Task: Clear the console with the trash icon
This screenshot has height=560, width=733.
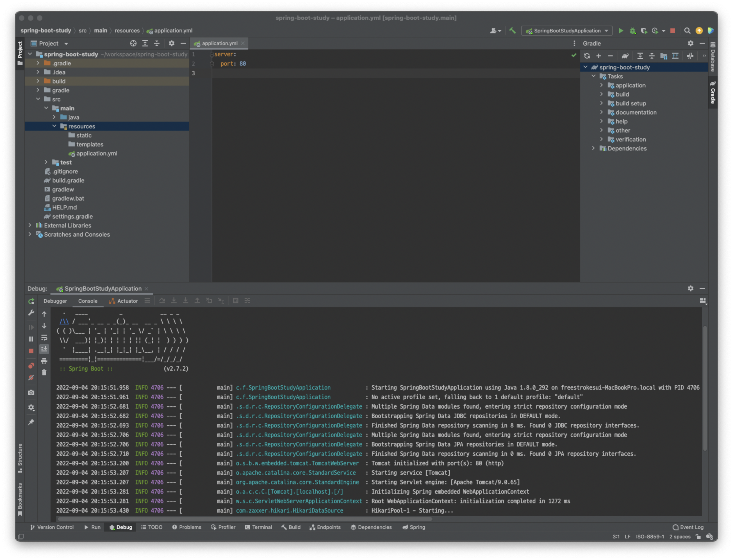Action: (44, 373)
